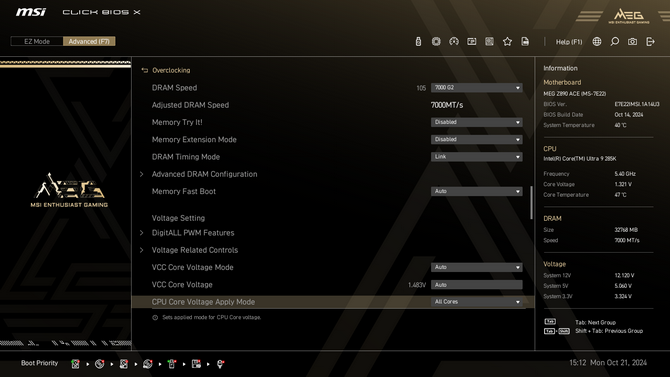
Task: Click Help (F1) button
Action: tap(569, 42)
